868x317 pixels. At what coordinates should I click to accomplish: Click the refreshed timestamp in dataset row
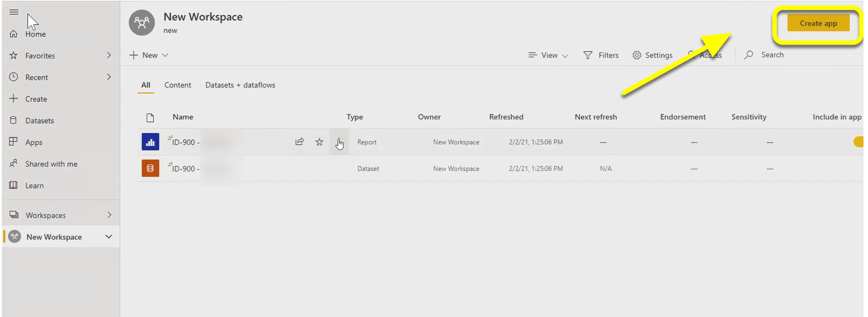(x=536, y=169)
